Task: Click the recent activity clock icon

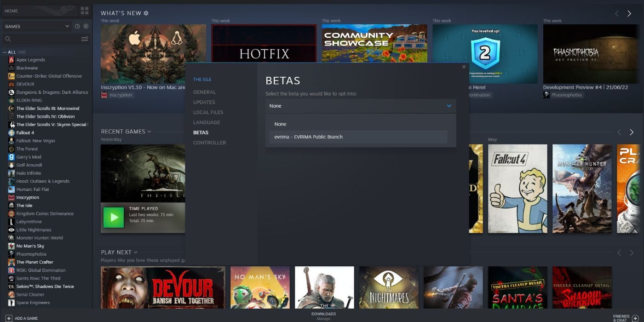Action: coord(77,26)
